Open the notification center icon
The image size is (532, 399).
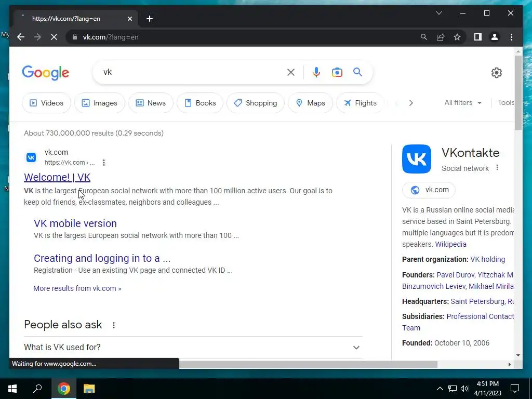(x=515, y=389)
